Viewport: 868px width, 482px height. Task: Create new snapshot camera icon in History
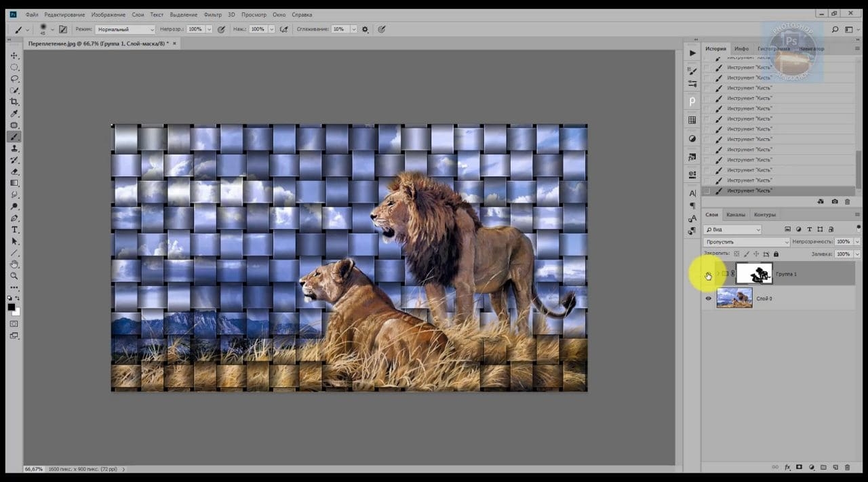tap(835, 201)
